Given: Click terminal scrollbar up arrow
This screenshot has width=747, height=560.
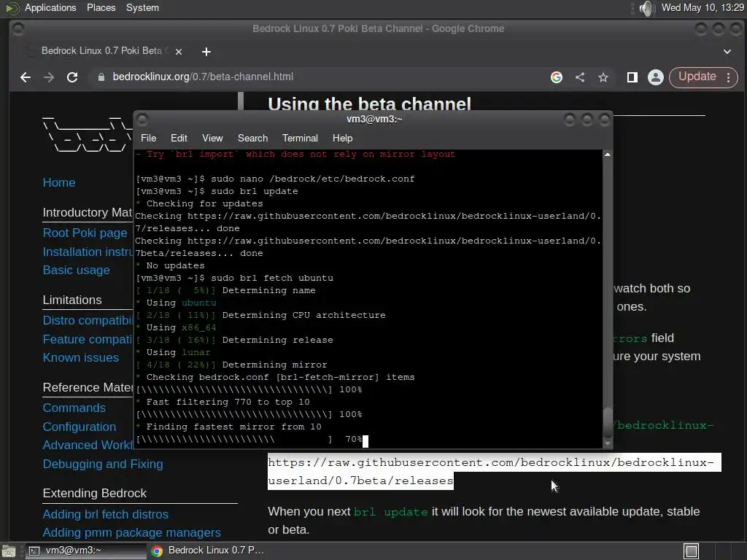Looking at the screenshot, I should (608, 155).
